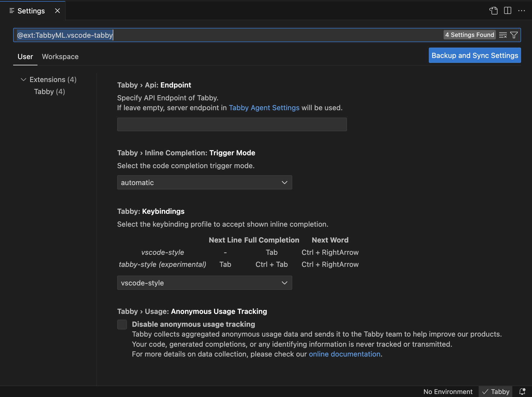
Task: Enable Disable anonymous usage tracking checkbox
Action: pos(122,325)
